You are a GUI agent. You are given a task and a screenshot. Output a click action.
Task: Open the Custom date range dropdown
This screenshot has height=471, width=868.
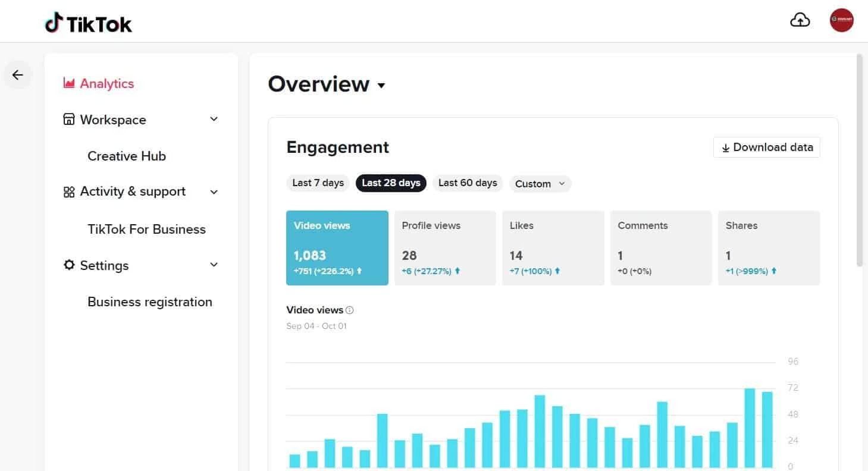(540, 184)
